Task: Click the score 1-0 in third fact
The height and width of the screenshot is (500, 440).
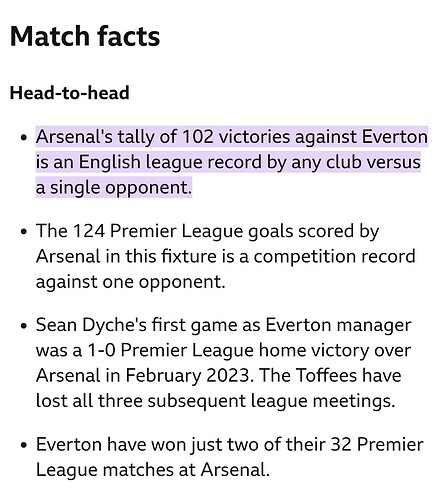Action: (x=101, y=350)
